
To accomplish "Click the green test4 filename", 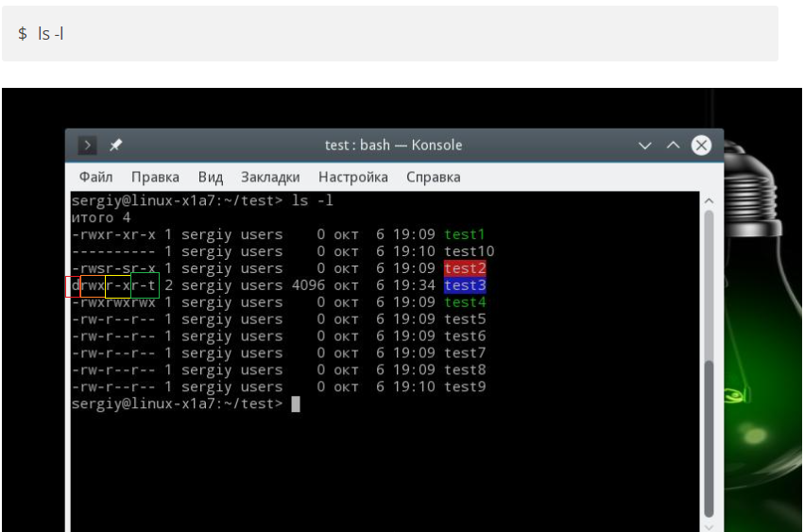I will 465,302.
